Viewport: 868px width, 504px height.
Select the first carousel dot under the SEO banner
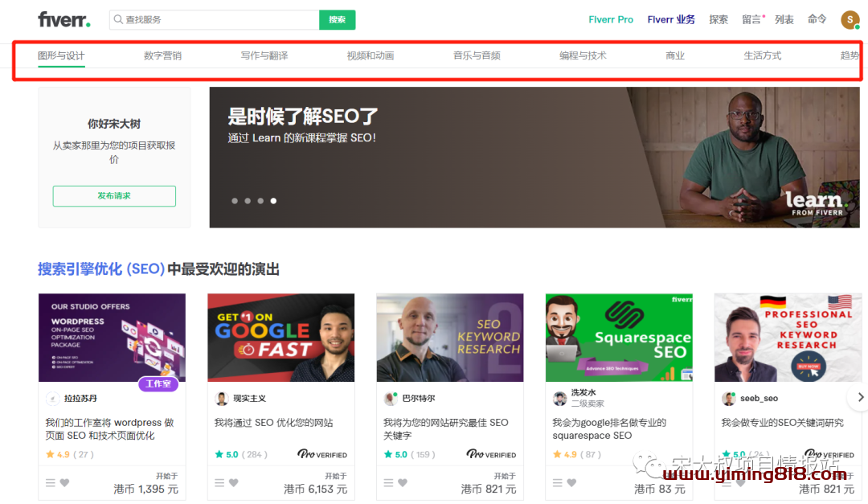234,200
